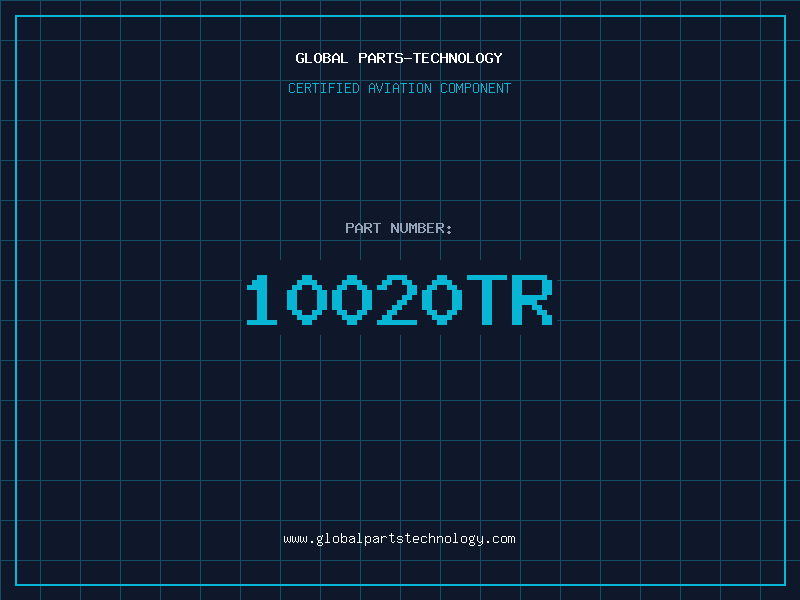Select part number 10020TR
800x600 pixels.
tap(399, 299)
